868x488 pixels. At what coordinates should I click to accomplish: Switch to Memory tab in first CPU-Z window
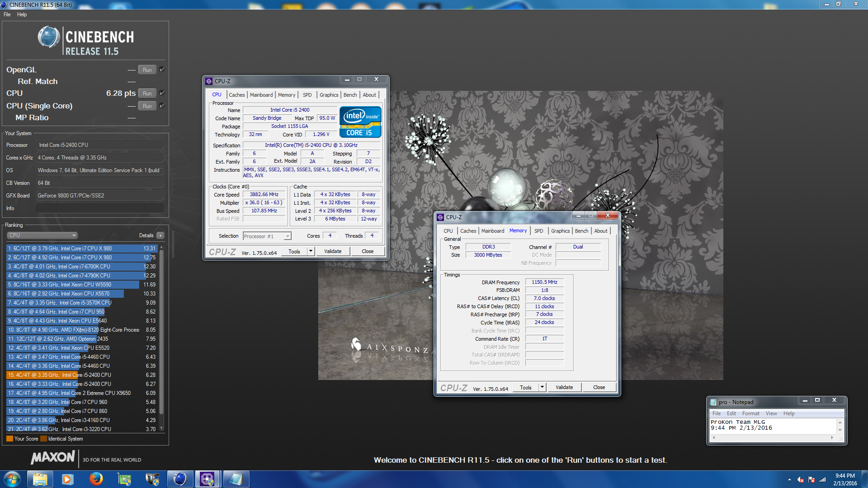pyautogui.click(x=287, y=95)
